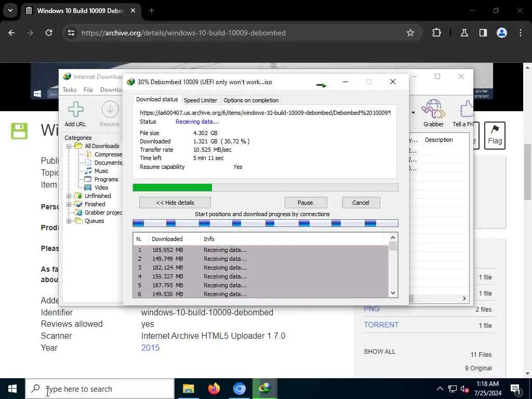
Task: Switch to Options on completion tab
Action: pos(251,100)
